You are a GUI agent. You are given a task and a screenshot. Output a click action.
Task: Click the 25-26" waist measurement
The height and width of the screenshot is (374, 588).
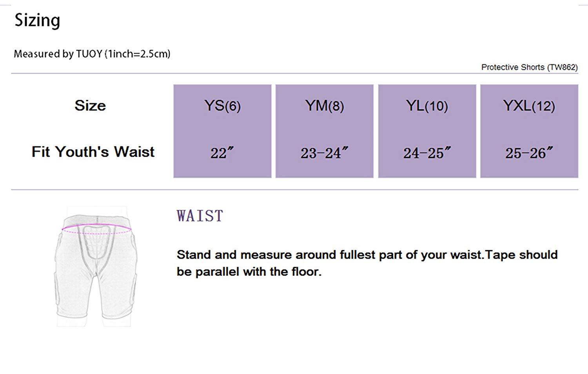point(529,153)
